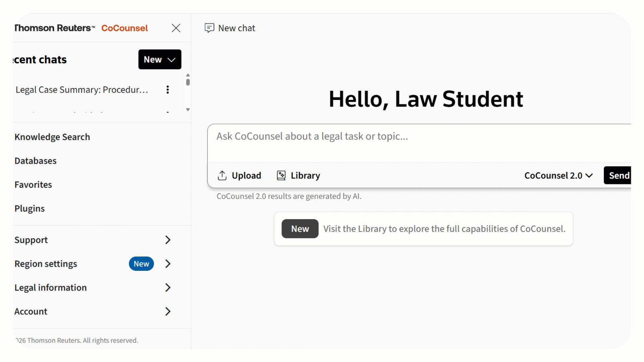644x362 pixels.
Task: Click the New chat speech bubble icon
Action: (209, 28)
